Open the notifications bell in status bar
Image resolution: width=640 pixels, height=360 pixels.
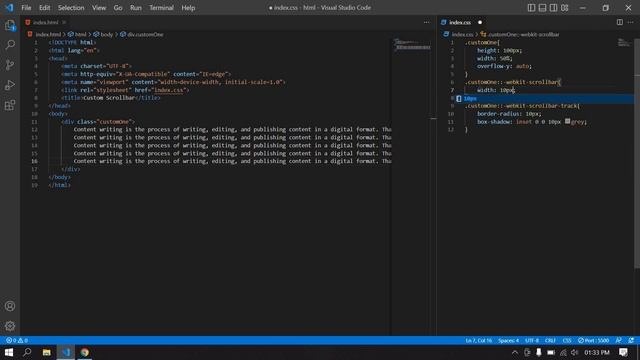(631, 340)
